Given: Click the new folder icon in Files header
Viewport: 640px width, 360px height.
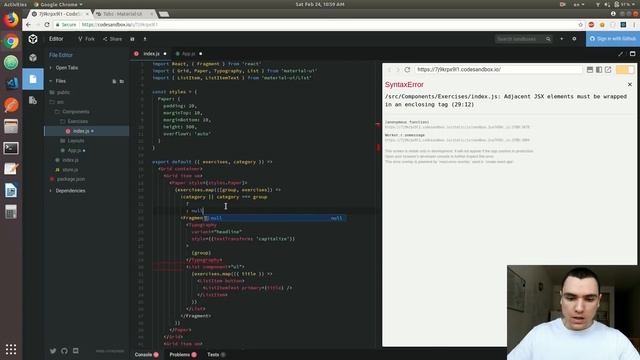Looking at the screenshot, I should pos(122,81).
